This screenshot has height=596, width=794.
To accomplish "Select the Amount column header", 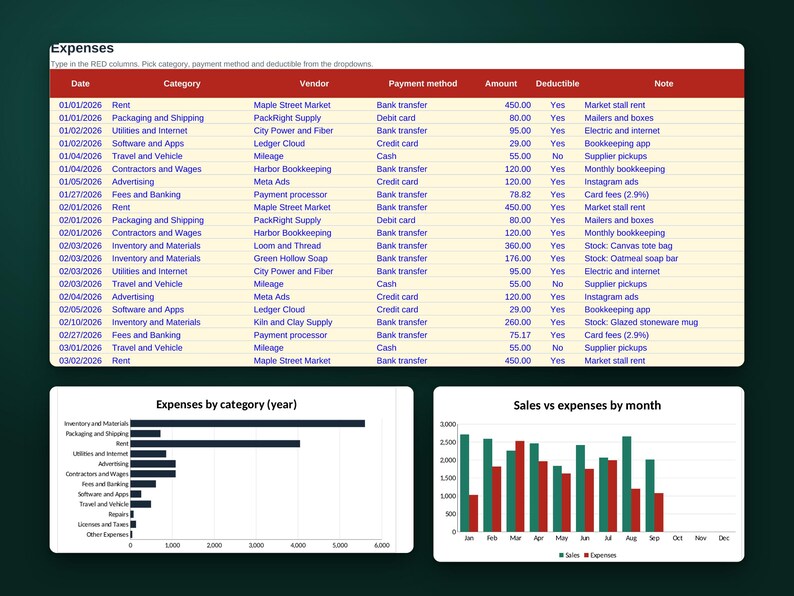I will coord(501,84).
